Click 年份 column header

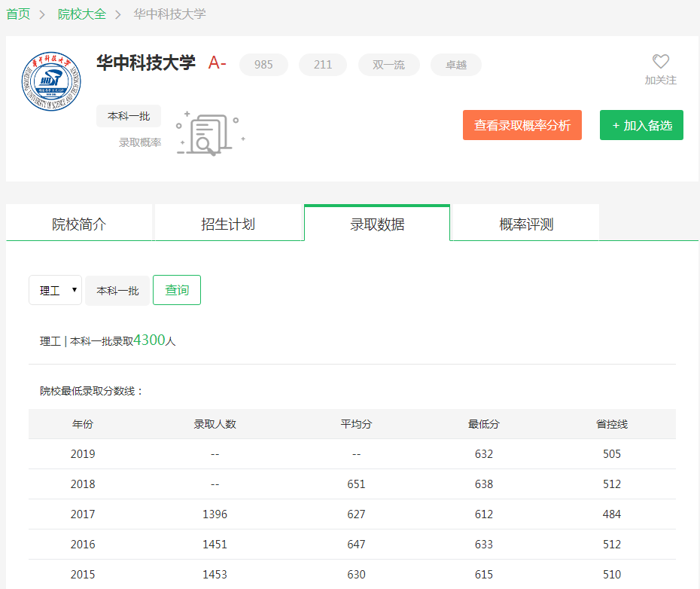pos(83,424)
